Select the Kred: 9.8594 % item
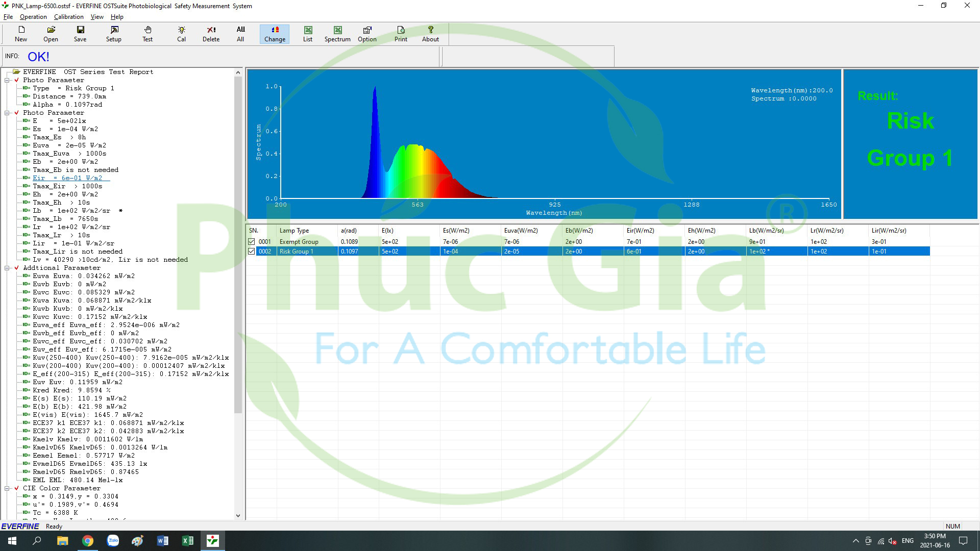Screen dimensions: 980x551 click(71, 390)
